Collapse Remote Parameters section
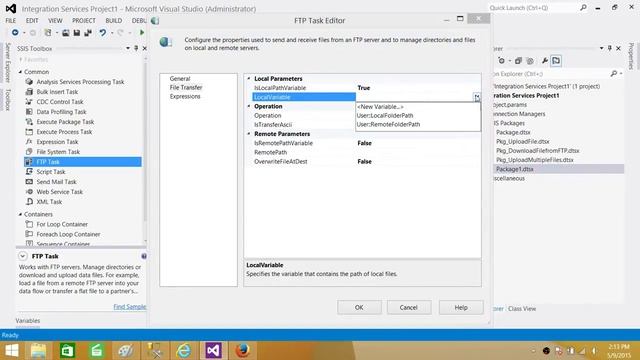Image resolution: width=640 pixels, height=360 pixels. pos(249,134)
